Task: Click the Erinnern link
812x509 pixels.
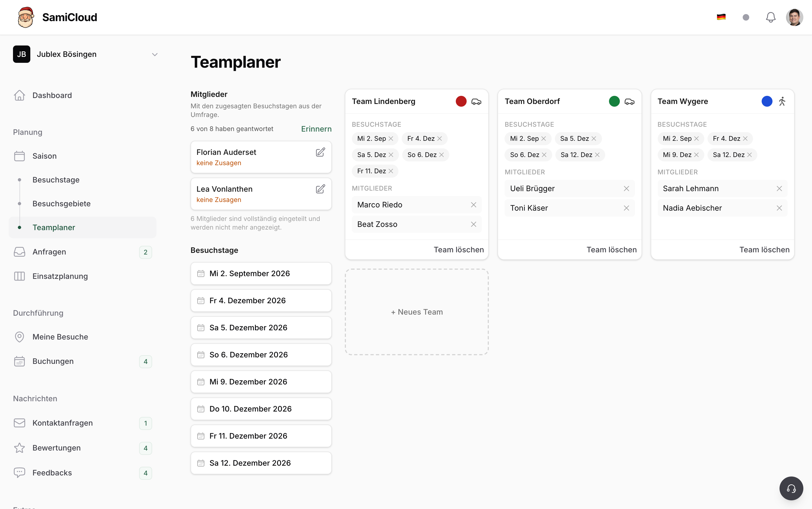Action: [x=316, y=129]
